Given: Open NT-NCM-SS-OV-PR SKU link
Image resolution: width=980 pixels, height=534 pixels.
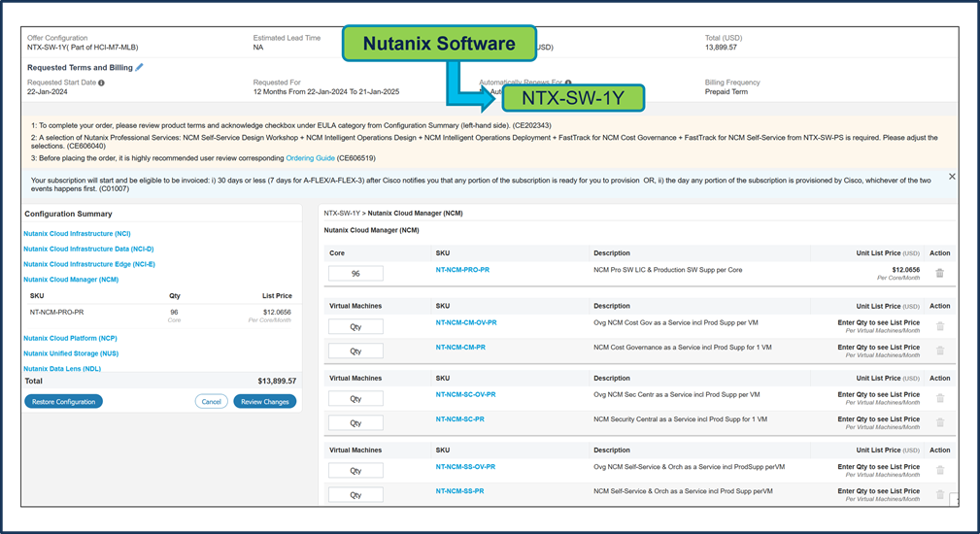Looking at the screenshot, I should [x=465, y=467].
